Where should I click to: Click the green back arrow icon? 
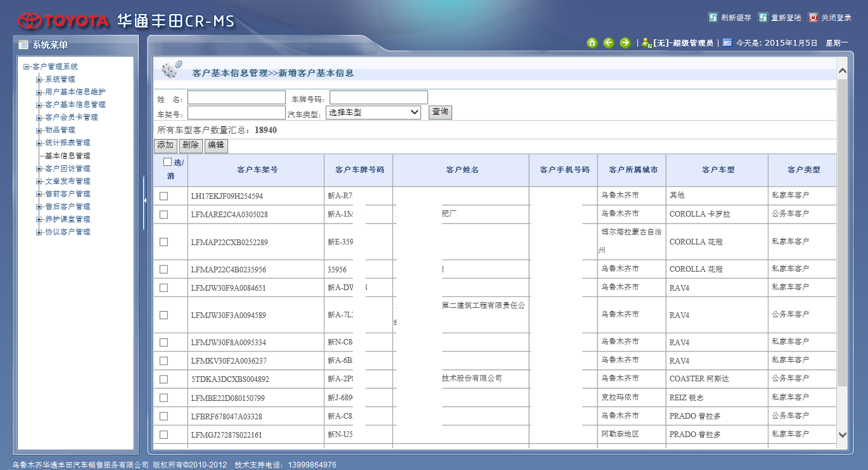point(608,43)
